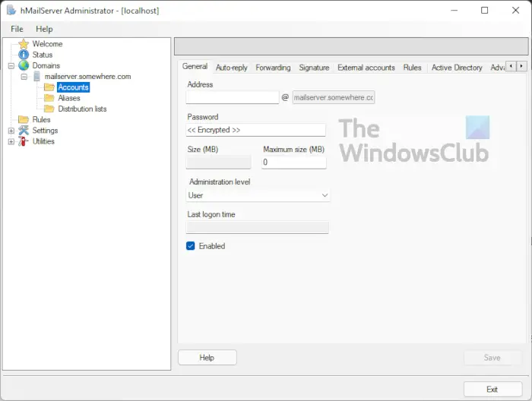Viewport: 532px width, 401px height.
Task: Switch to the Rules tab
Action: [x=412, y=68]
